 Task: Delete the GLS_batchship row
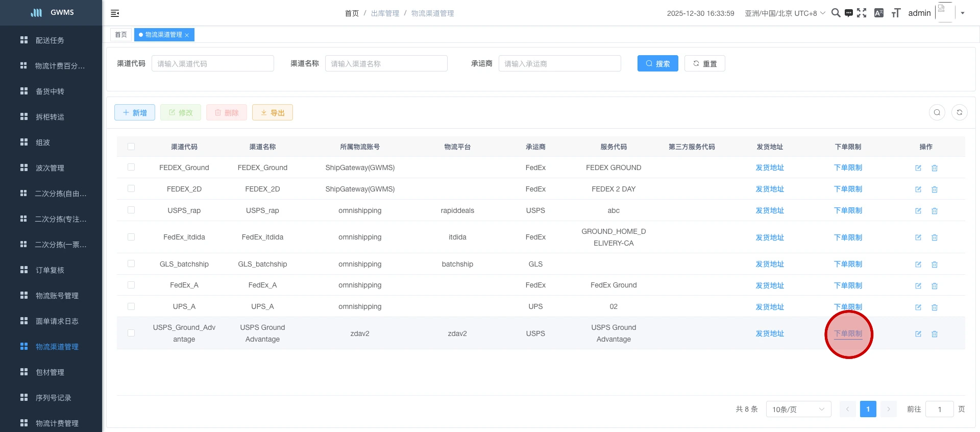tap(935, 265)
